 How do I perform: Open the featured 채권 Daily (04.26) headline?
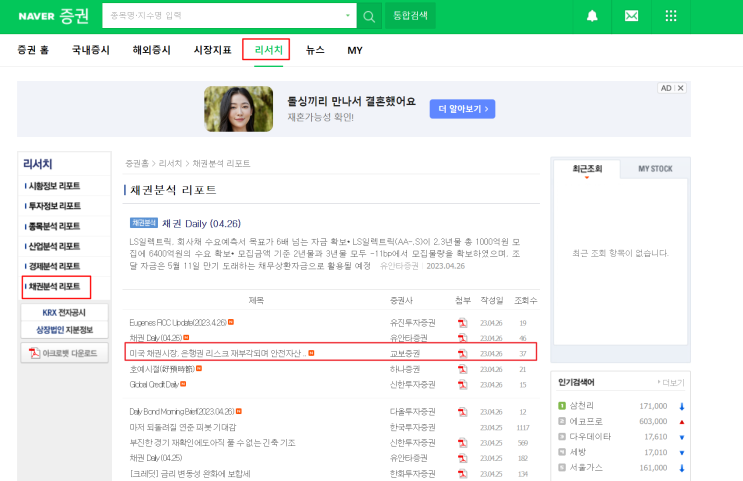point(201,224)
